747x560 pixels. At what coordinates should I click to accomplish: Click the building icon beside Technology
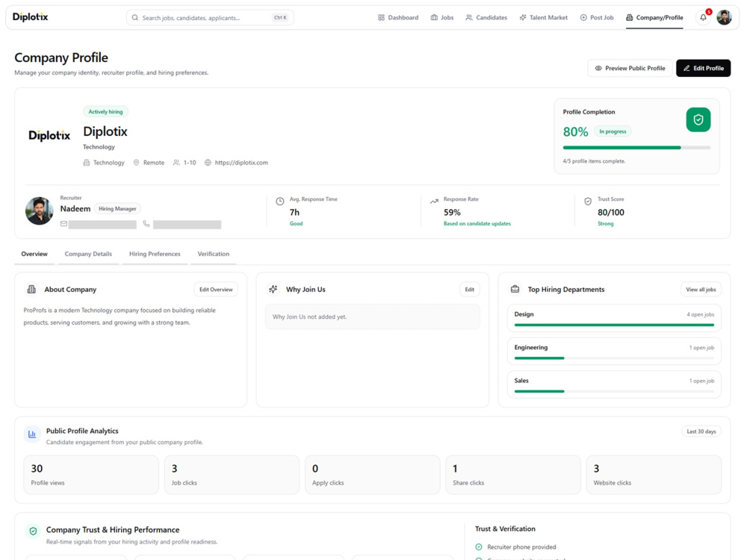pos(86,162)
